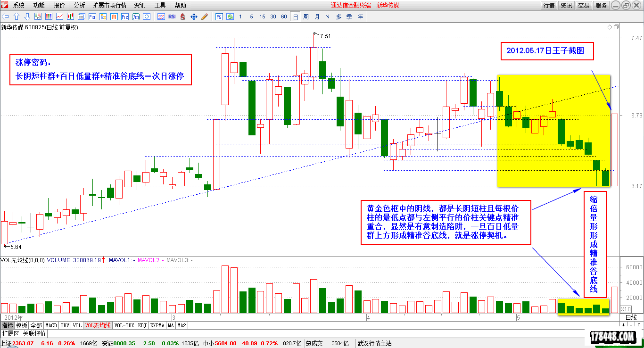Screen dimensions: 644x348
Task: Open the 分析 menu
Action: (x=80, y=5)
